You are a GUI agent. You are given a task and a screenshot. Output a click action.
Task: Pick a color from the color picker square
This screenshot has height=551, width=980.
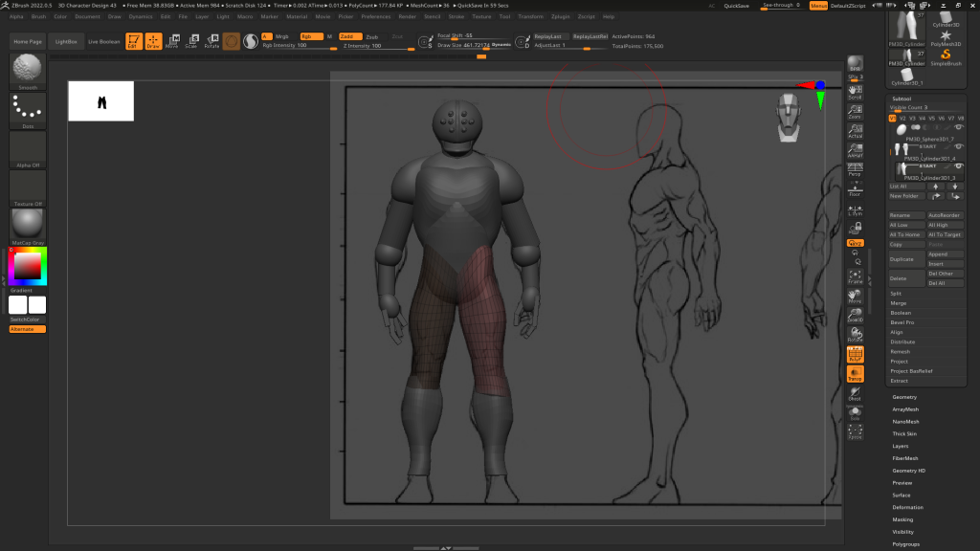pyautogui.click(x=28, y=265)
